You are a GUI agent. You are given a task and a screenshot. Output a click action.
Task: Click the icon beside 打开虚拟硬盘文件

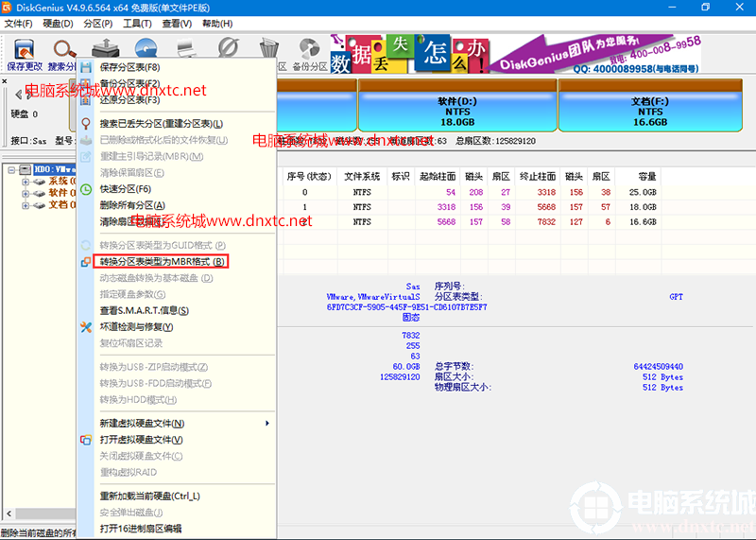86,440
